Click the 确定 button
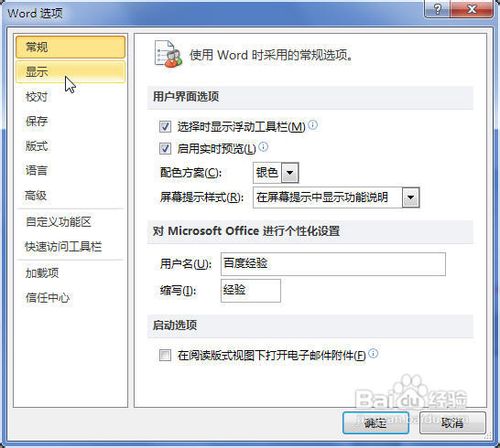Viewport: 500px width, 448px height. tap(376, 423)
